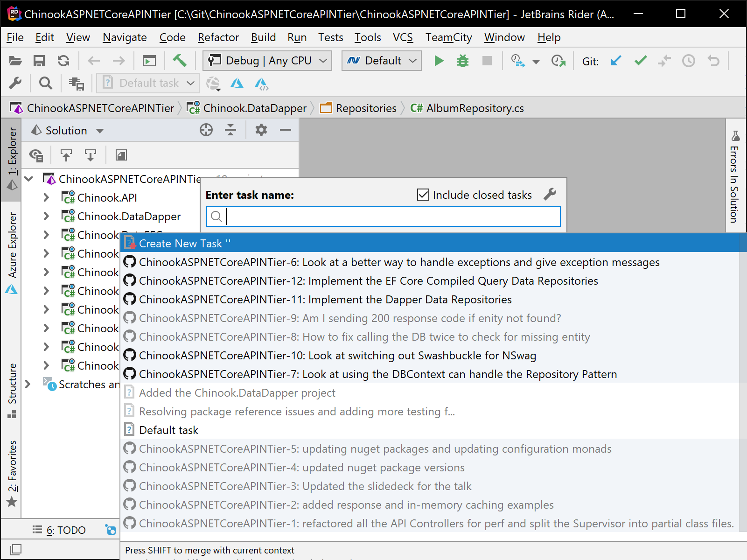Select the Default task list entry

(433, 430)
